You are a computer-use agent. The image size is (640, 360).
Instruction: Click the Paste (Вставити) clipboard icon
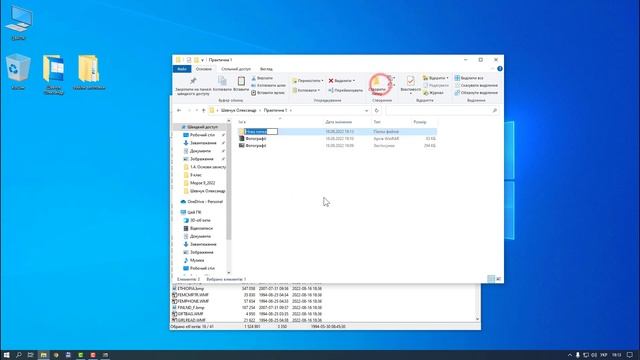click(241, 81)
